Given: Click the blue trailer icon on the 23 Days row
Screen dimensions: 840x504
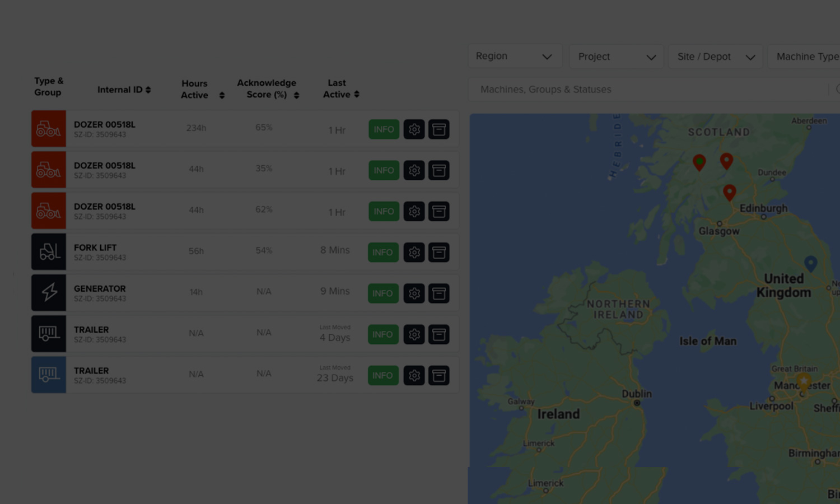Looking at the screenshot, I should (48, 374).
